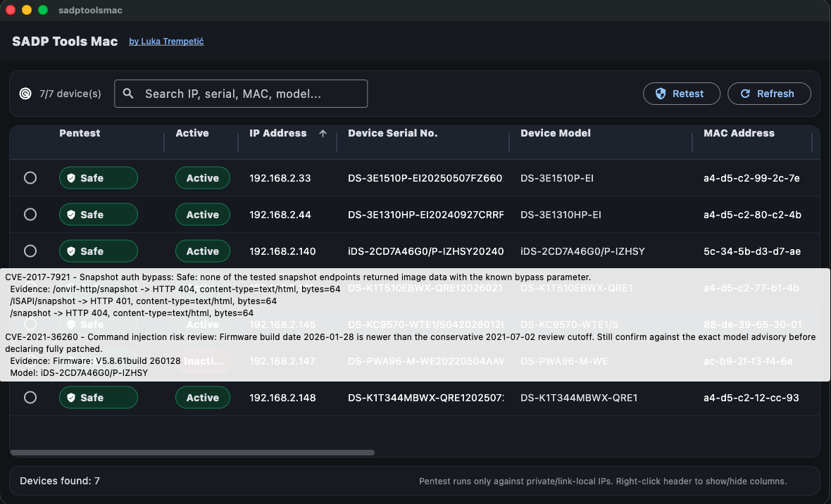This screenshot has width=831, height=504.
Task: Click IP address 192.168.2.33
Action: [280, 178]
